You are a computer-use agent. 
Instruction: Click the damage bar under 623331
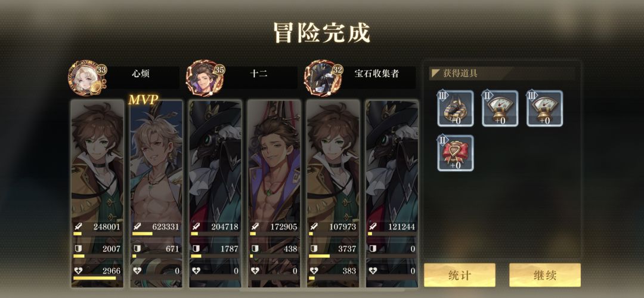[156, 234]
